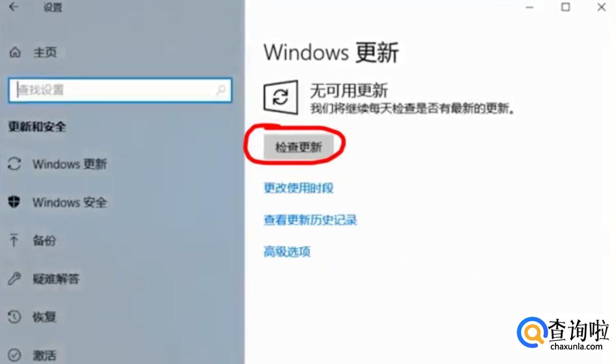
Task: Focus the 查找设置 search field
Action: (x=120, y=90)
